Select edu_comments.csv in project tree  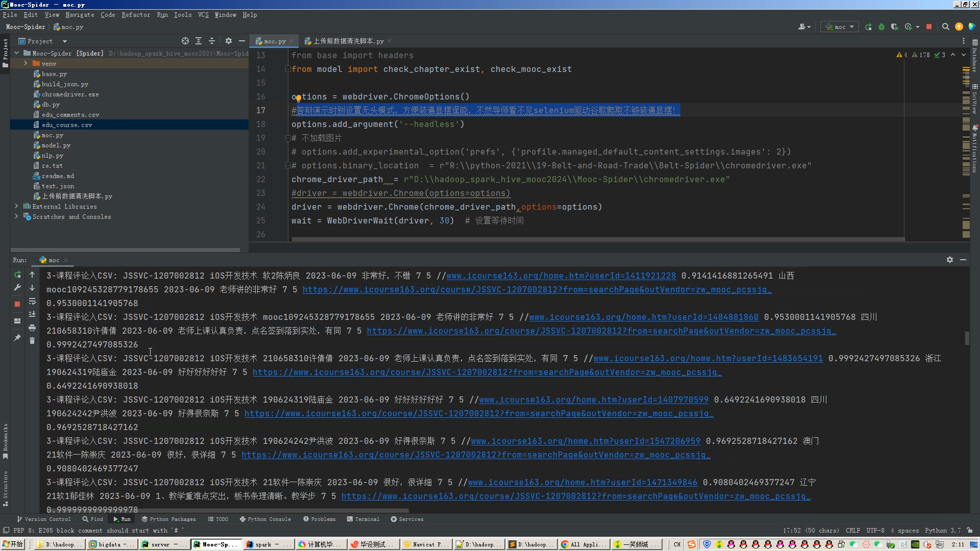[x=70, y=115]
